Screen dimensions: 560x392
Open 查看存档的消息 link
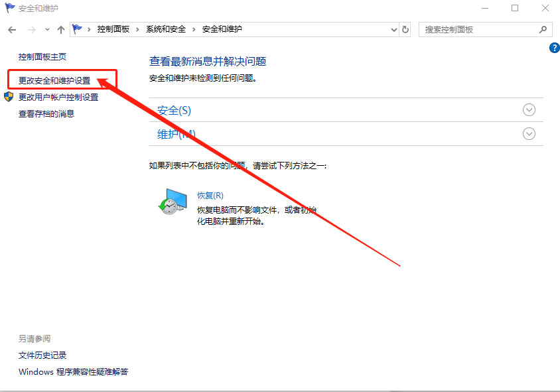46,114
